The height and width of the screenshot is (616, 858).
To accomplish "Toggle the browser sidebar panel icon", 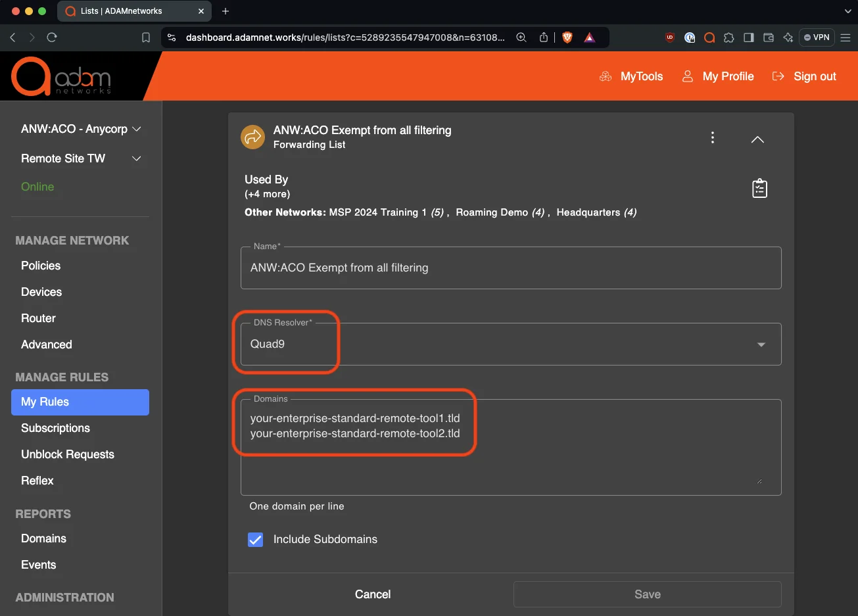I will 748,37.
